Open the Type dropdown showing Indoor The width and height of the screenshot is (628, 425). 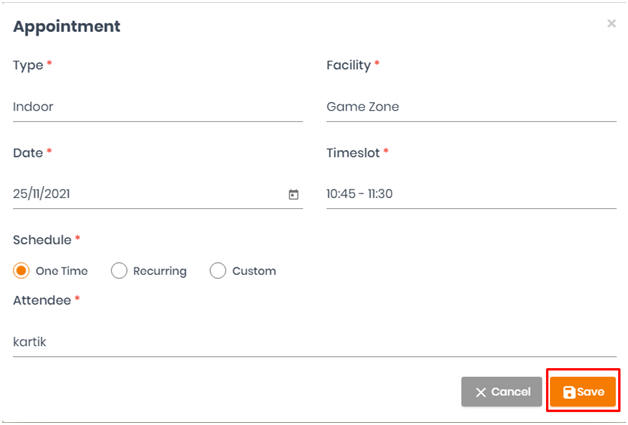[x=158, y=107]
